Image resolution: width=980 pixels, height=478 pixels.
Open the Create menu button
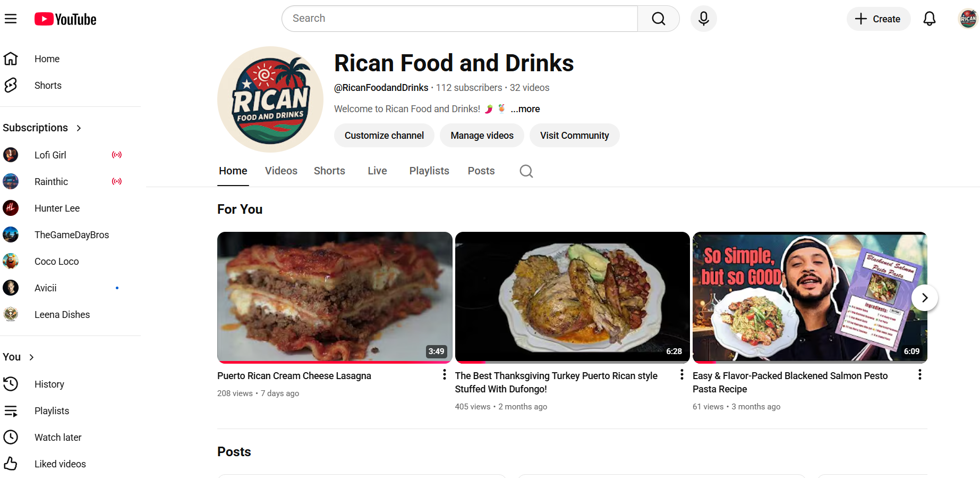tap(879, 19)
